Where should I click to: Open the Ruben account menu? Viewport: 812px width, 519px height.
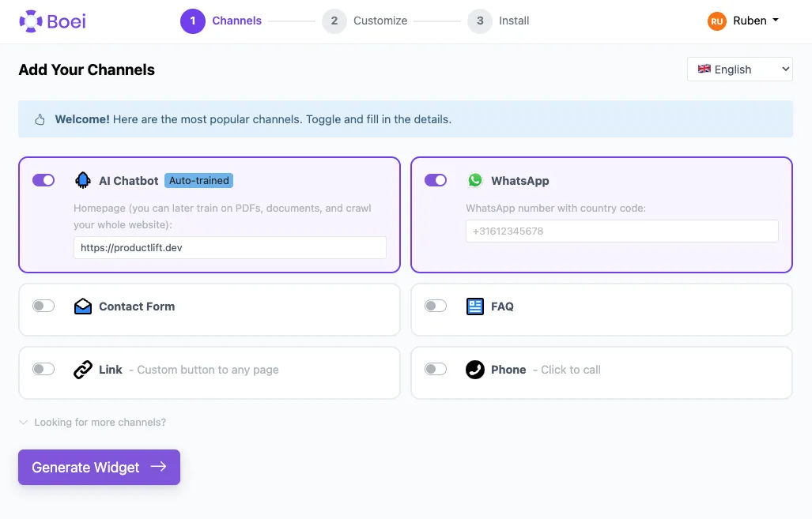[x=743, y=21]
